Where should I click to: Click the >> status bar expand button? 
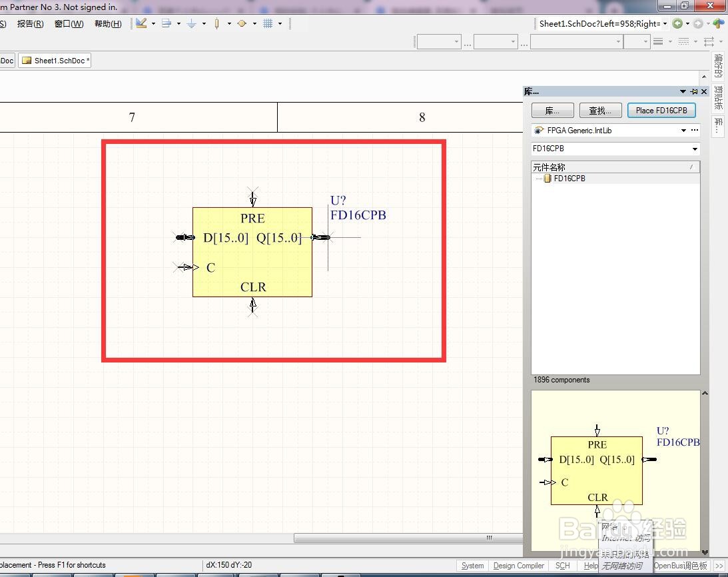point(719,566)
